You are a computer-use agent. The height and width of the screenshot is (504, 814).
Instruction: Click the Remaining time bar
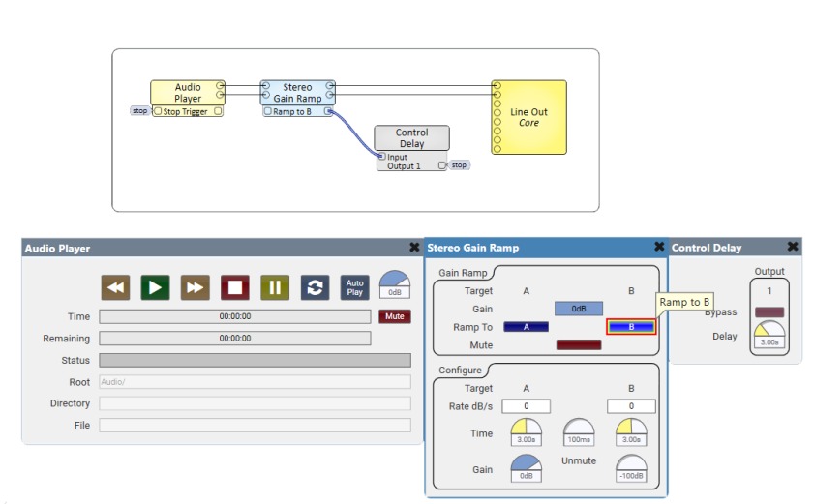tap(234, 339)
